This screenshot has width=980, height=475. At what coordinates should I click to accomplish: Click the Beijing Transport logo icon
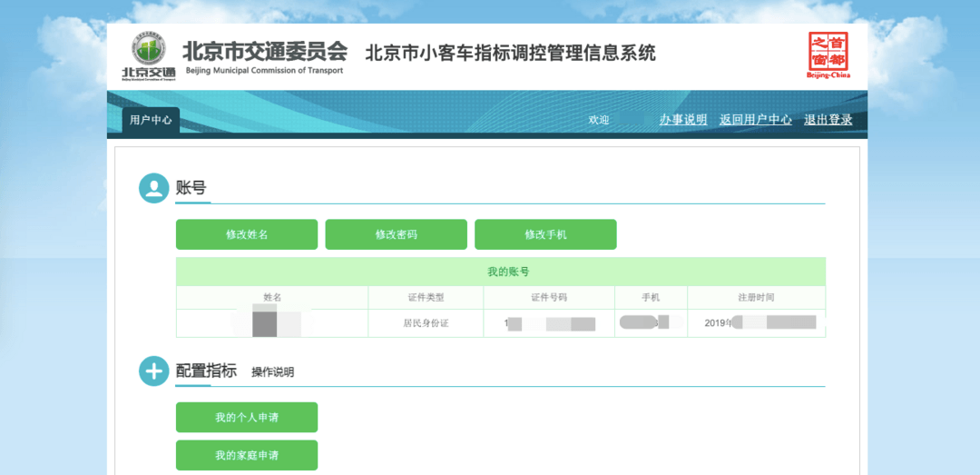click(x=149, y=56)
